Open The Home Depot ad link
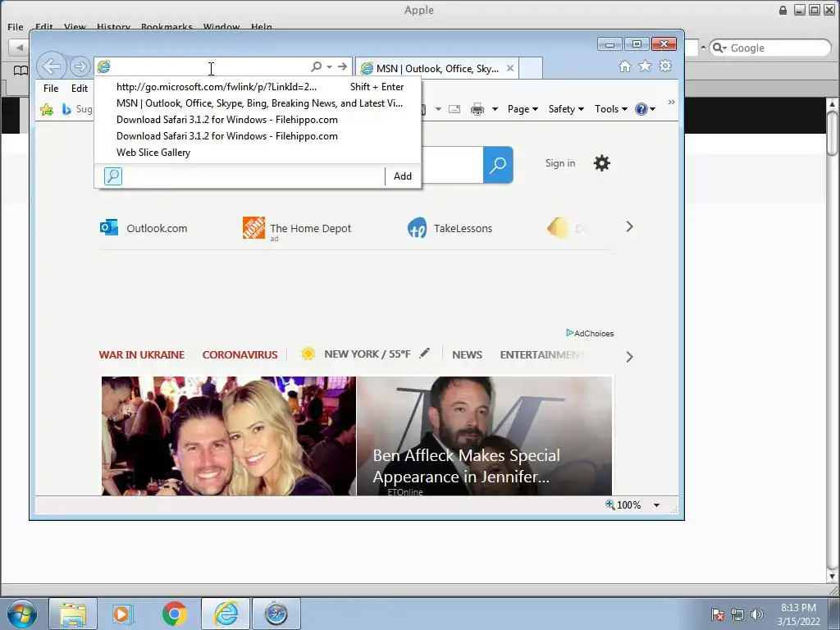The image size is (840, 630). coord(297,228)
